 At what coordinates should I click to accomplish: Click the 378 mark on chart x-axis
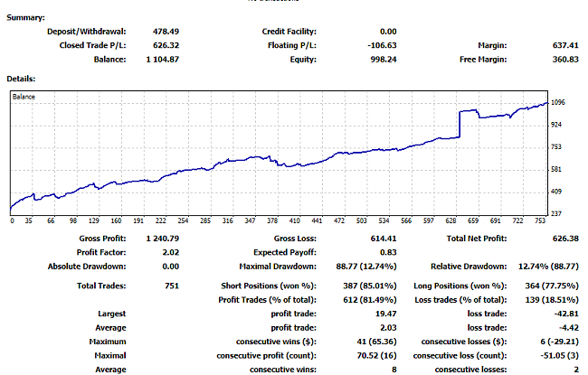(272, 220)
